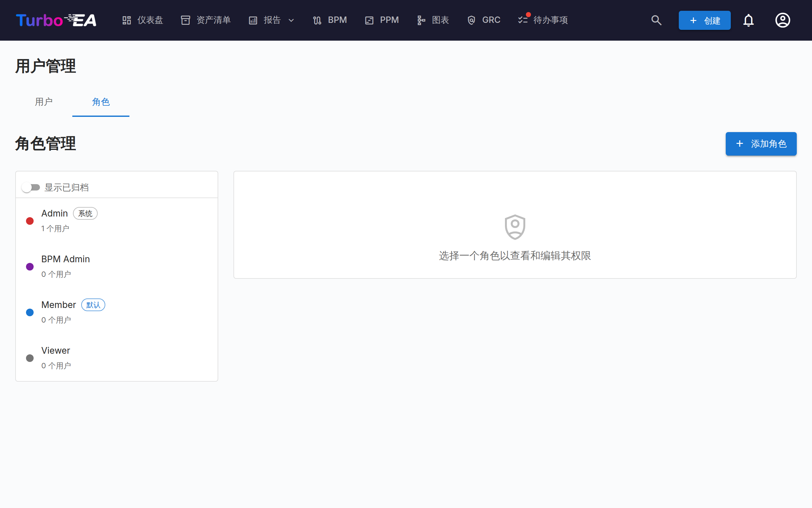812x508 pixels.
Task: Open 图表 in the navbar
Action: (433, 20)
